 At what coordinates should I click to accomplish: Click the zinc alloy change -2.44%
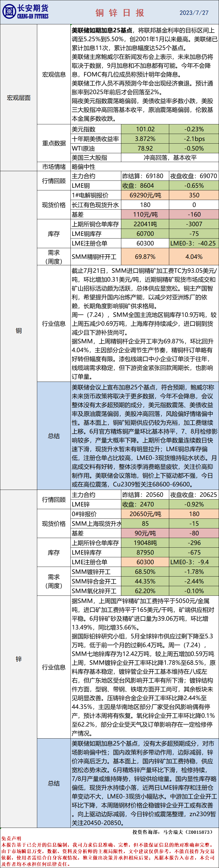(194, 581)
